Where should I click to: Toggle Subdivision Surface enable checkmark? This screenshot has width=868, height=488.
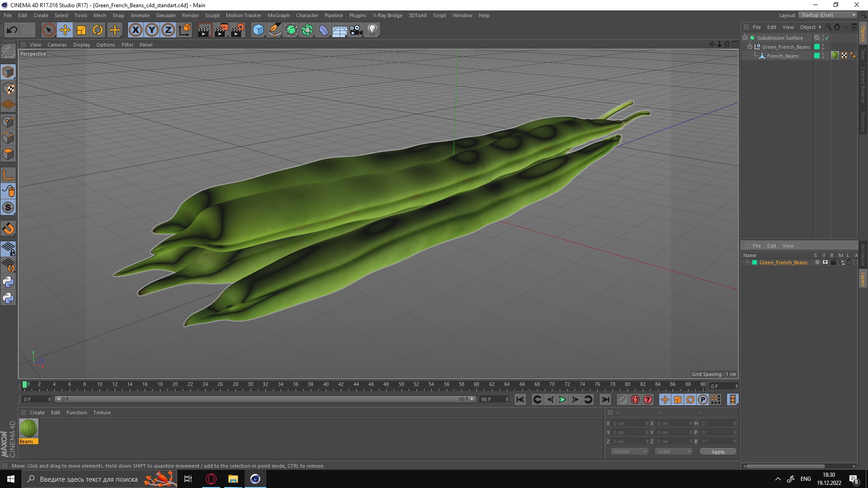click(x=827, y=38)
